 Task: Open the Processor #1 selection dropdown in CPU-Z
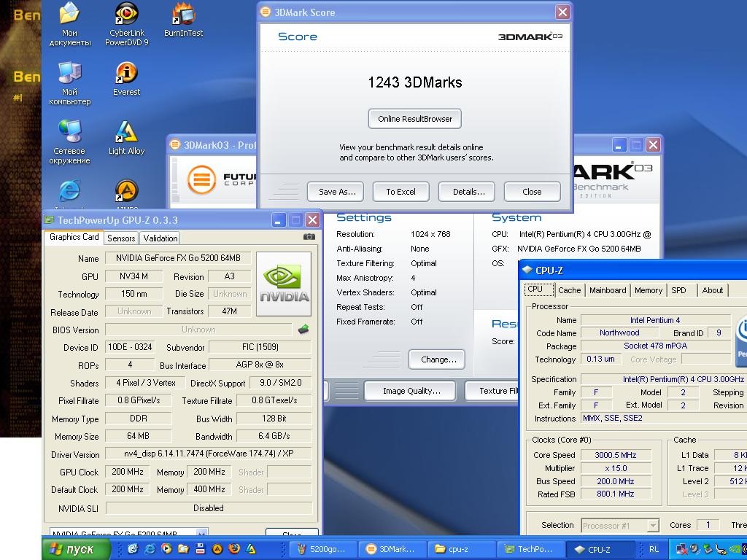620,526
